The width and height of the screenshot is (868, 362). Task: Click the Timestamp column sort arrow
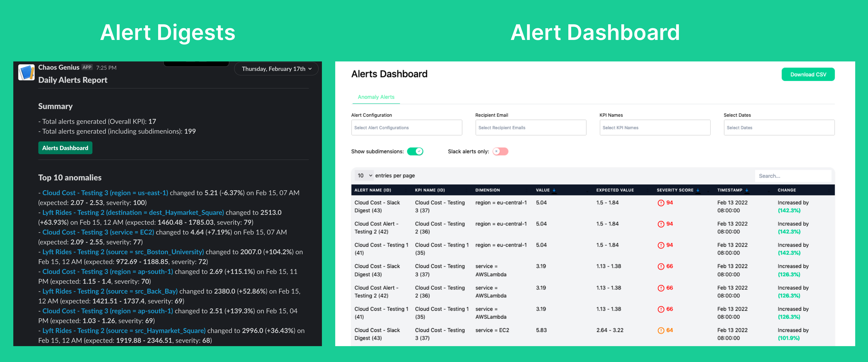[x=747, y=190]
